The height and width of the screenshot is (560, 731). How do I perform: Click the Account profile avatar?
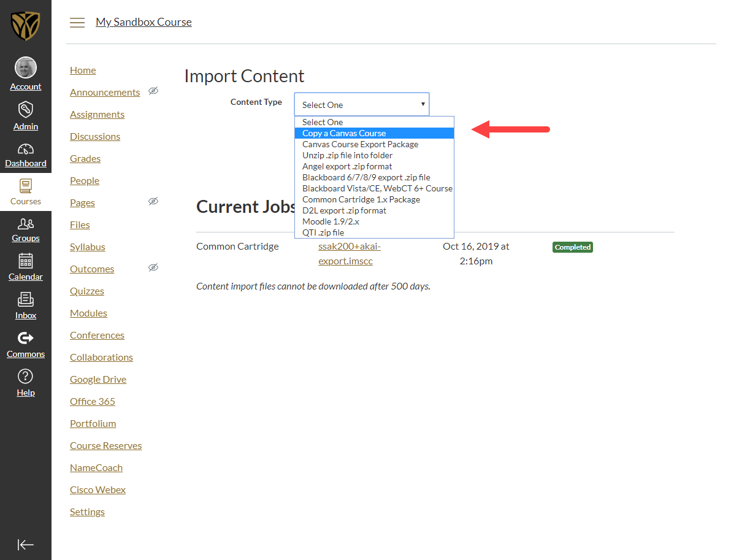click(26, 68)
